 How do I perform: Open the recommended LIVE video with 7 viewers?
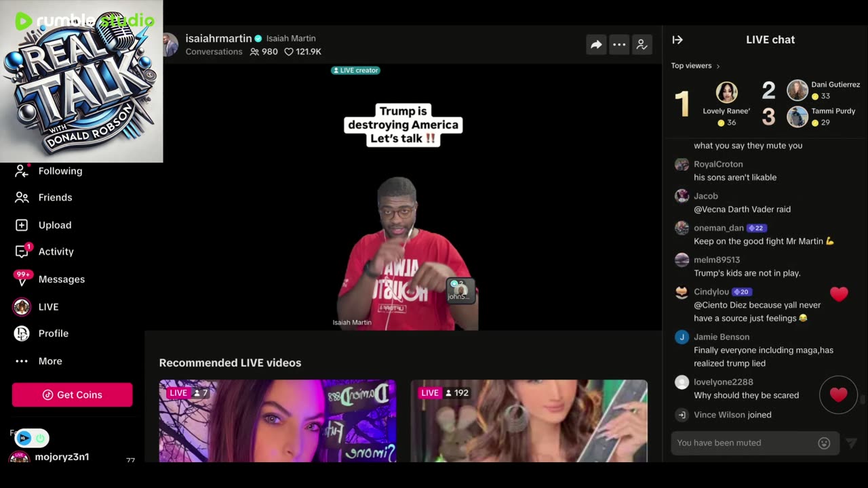coord(277,421)
